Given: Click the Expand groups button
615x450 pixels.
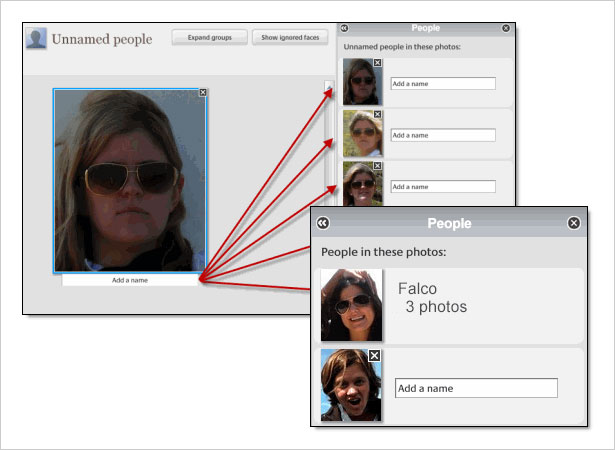Looking at the screenshot, I should [209, 37].
